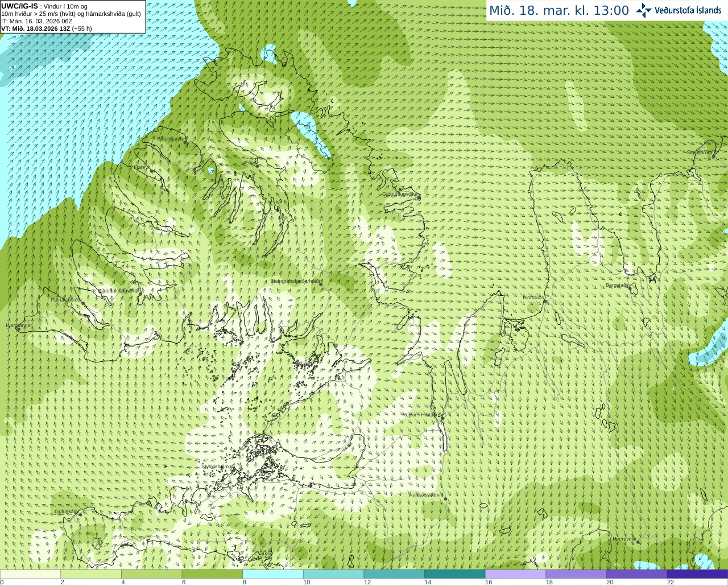Click the Reykir í Hrútafirði station label

tap(421, 415)
